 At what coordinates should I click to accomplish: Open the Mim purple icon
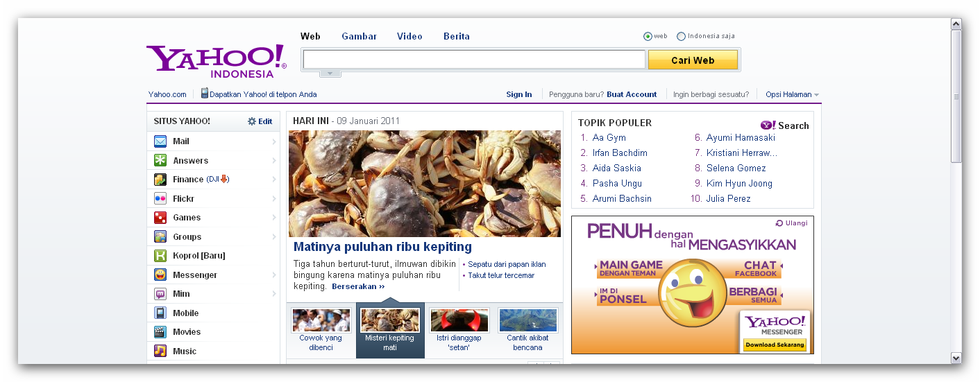(x=160, y=294)
